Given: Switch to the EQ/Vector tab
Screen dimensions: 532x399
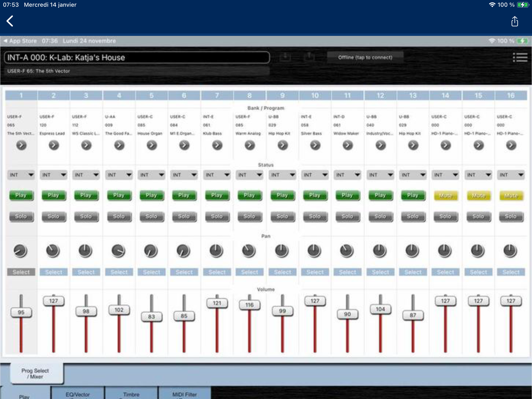Looking at the screenshot, I should 78,394.
